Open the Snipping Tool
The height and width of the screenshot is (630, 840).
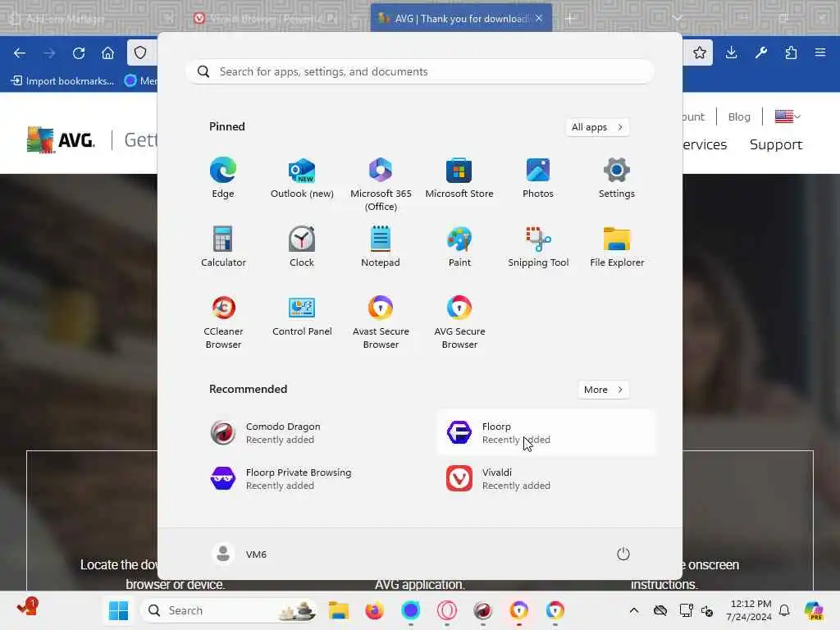pyautogui.click(x=538, y=247)
